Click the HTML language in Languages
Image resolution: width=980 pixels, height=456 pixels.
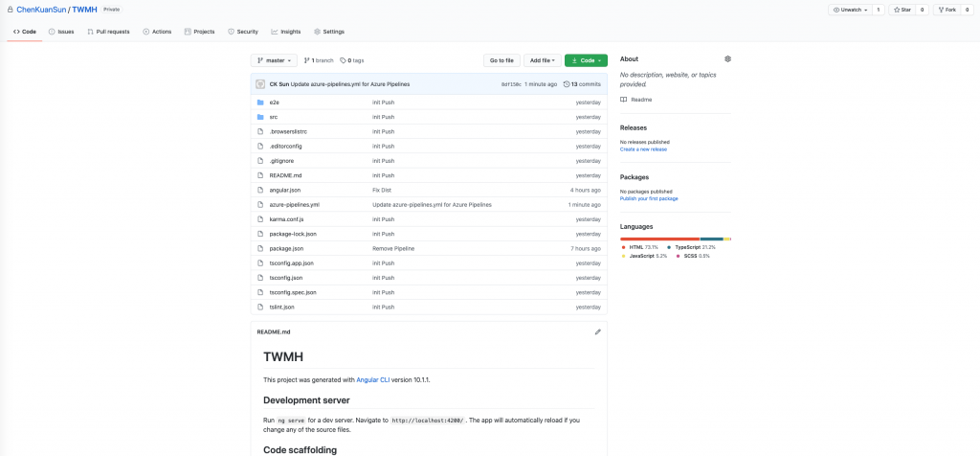point(640,248)
